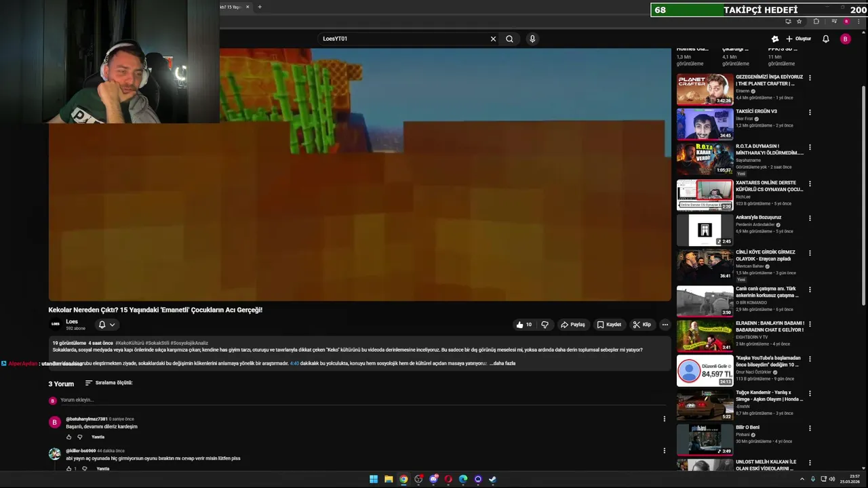868x488 pixels.
Task: Open a new browser tab
Action: (259, 7)
